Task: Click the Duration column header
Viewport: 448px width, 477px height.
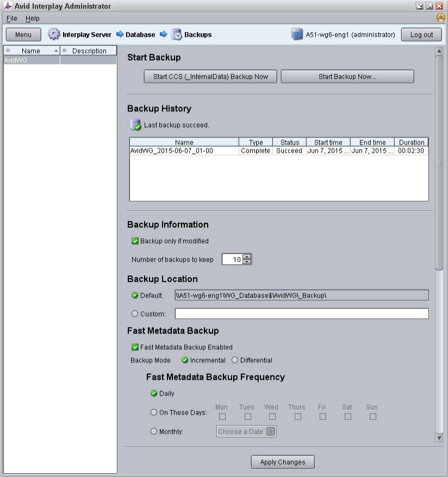Action: [x=412, y=142]
